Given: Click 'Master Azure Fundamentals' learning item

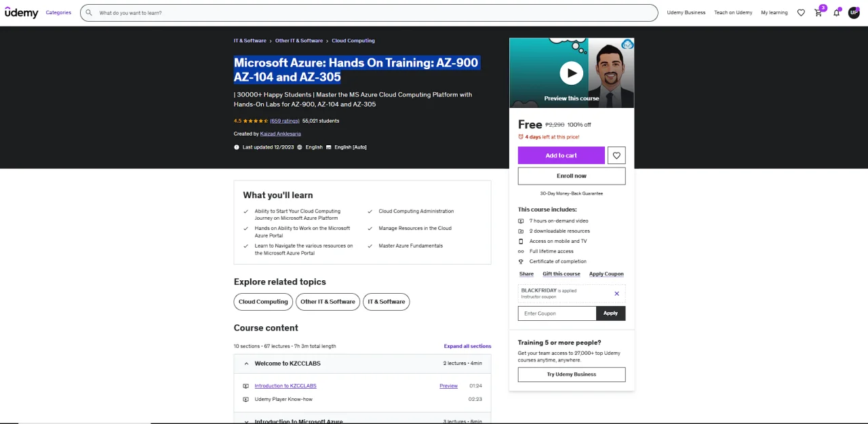Looking at the screenshot, I should coord(411,246).
